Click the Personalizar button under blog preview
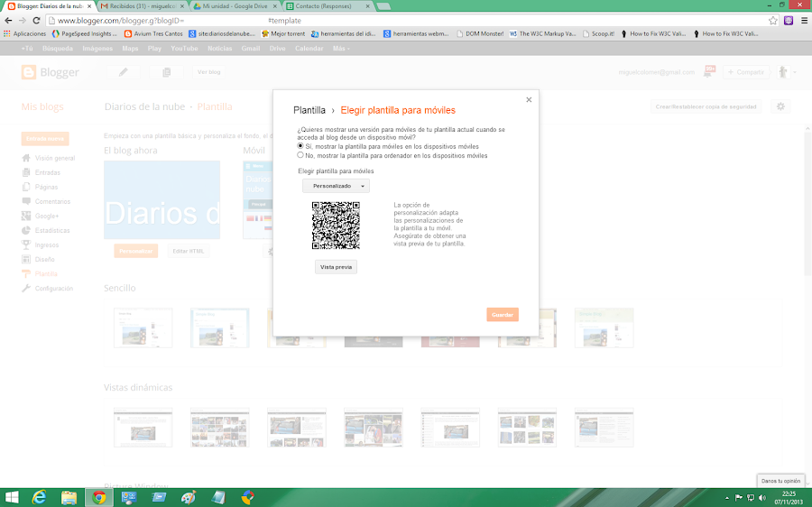The height and width of the screenshot is (507, 812). click(135, 251)
